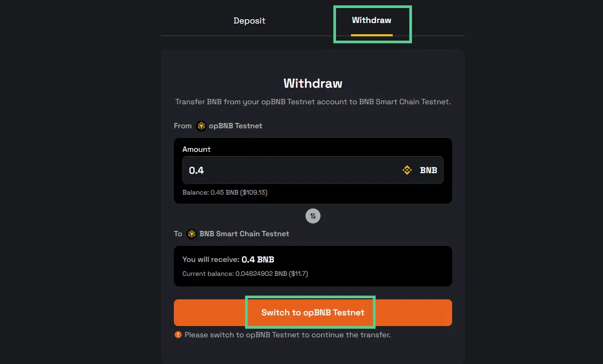
Task: Click the BNB Smart Chain Testnet destination label
Action: [x=244, y=234]
